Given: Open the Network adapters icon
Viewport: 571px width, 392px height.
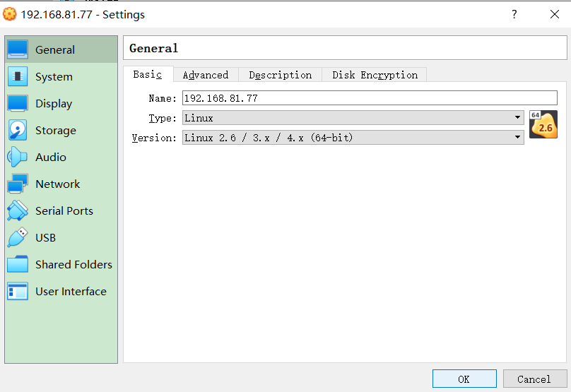Looking at the screenshot, I should (x=18, y=184).
